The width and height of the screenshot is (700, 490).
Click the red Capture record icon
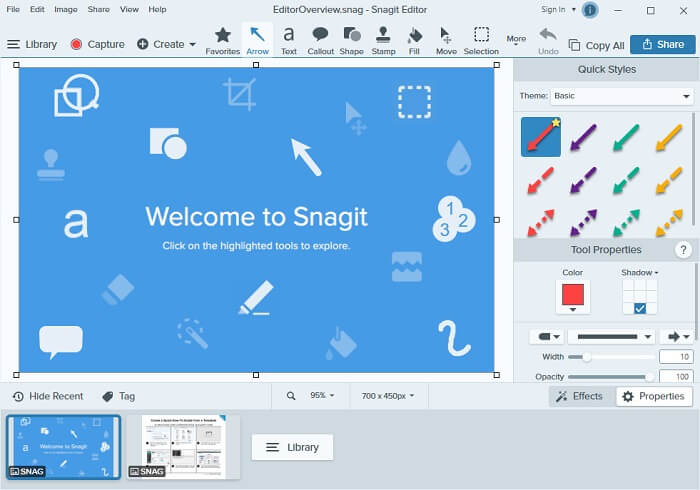coord(76,44)
